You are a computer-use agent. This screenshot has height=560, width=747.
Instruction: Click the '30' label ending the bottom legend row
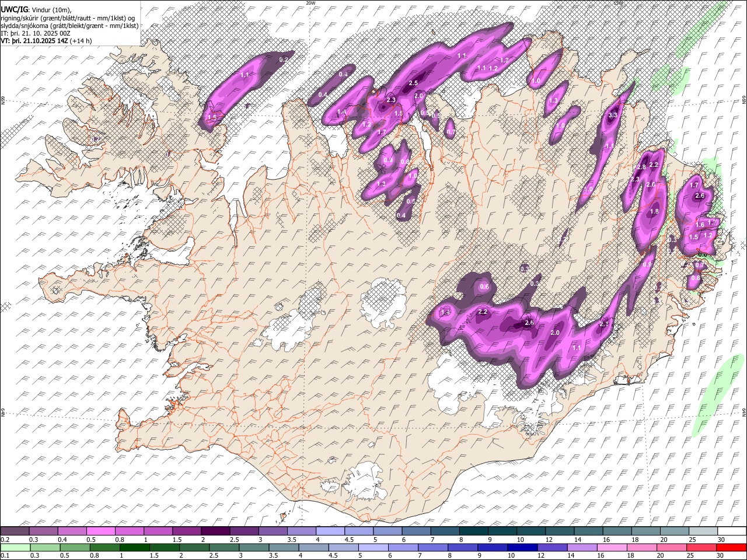click(x=721, y=555)
